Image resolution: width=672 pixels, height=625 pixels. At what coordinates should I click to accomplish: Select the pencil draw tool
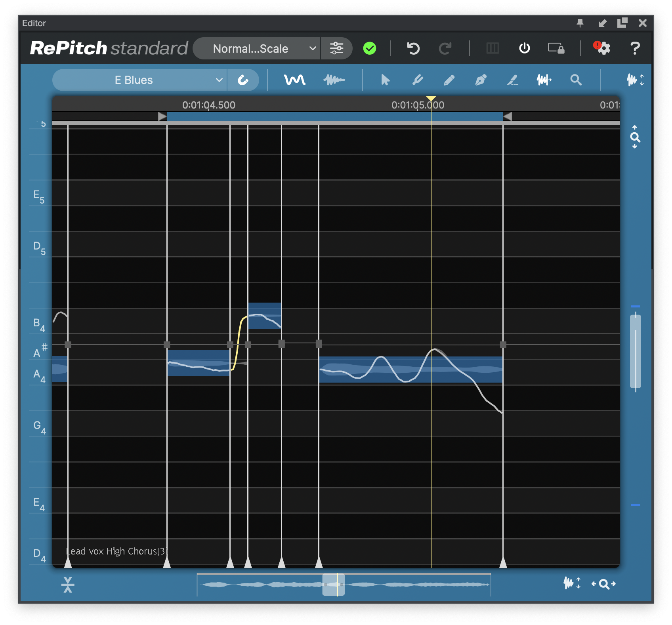tap(449, 80)
